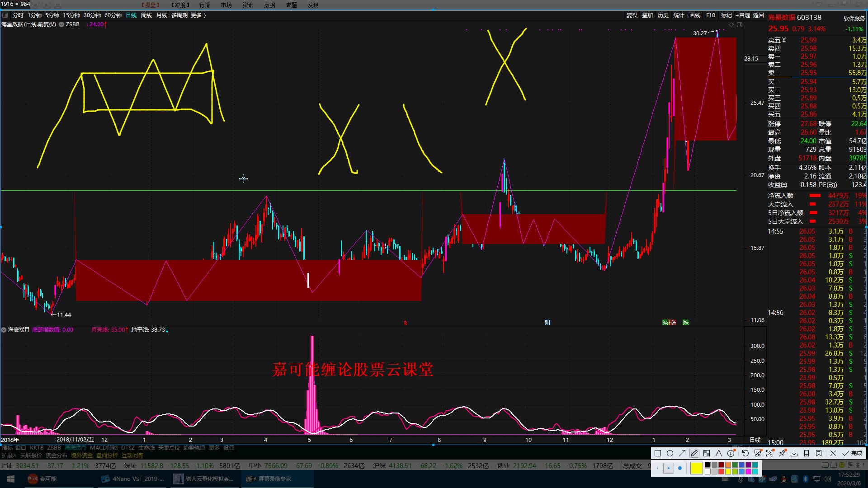The height and width of the screenshot is (488, 868).
Task: Click the 返回 back button
Action: pos(758,15)
